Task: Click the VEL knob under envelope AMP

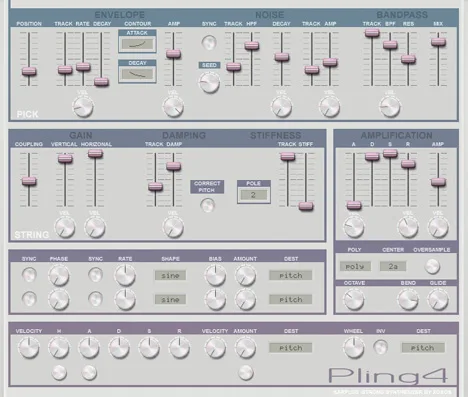Action: click(173, 107)
